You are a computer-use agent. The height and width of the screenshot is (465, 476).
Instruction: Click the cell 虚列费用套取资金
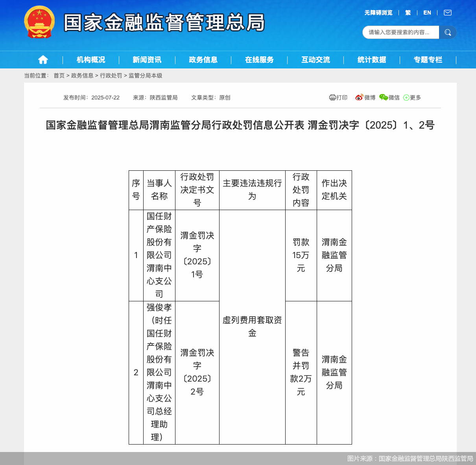[x=252, y=327]
